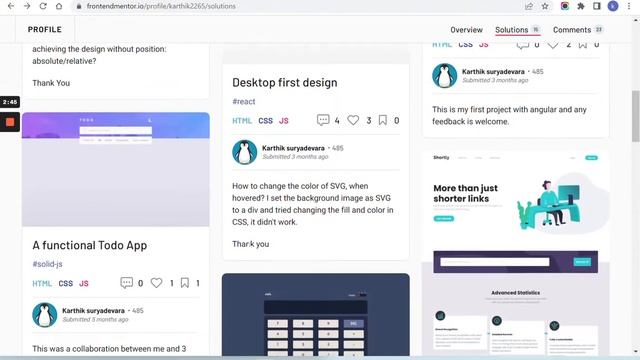Viewport: 640px width, 360px height.
Task: Click HTML label on Todo App card
Action: [x=42, y=283]
